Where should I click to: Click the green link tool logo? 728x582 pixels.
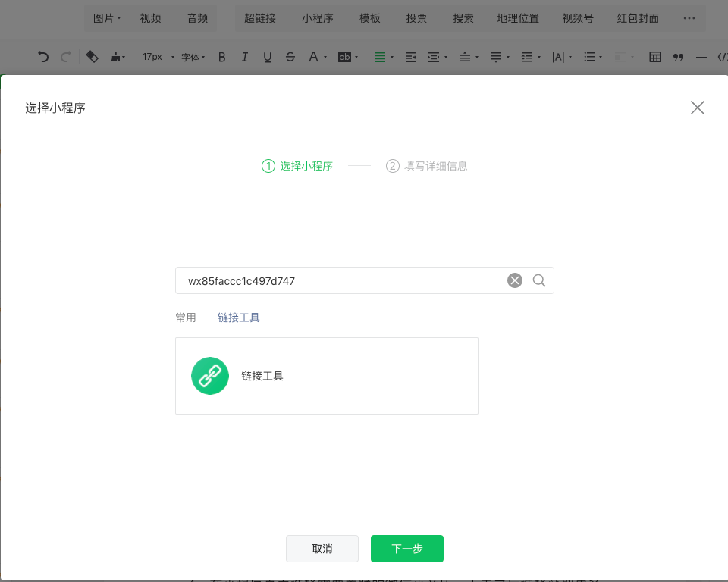click(210, 376)
